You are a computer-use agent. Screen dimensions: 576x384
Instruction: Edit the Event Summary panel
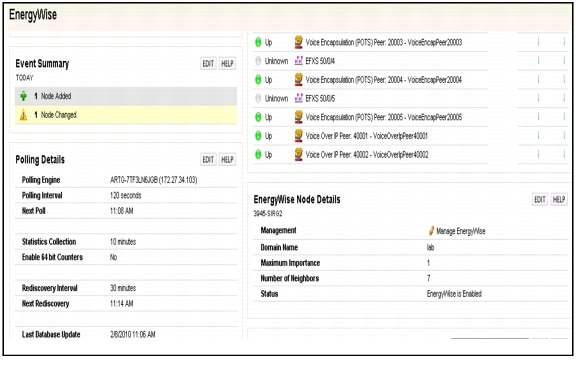pos(208,64)
